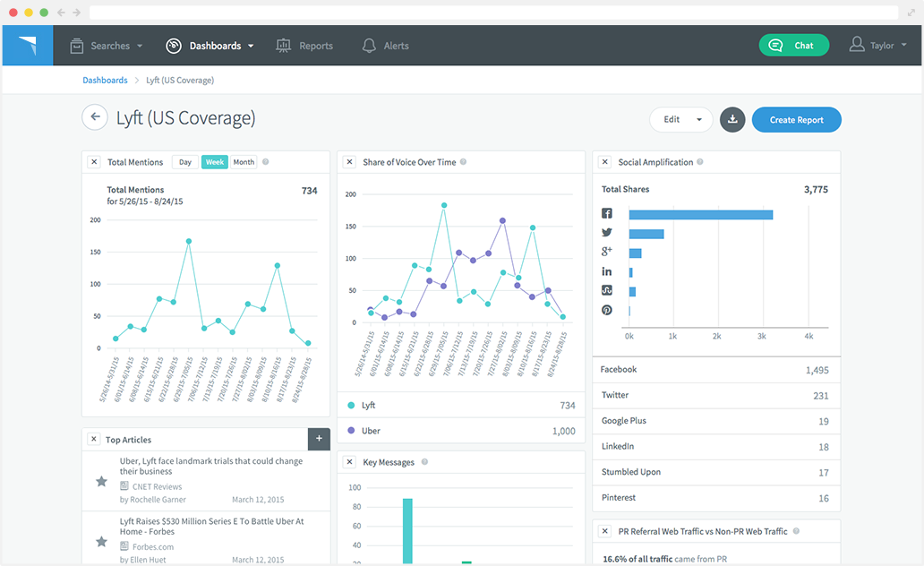Star the Uber, Lyft landmark trials article

click(x=101, y=482)
